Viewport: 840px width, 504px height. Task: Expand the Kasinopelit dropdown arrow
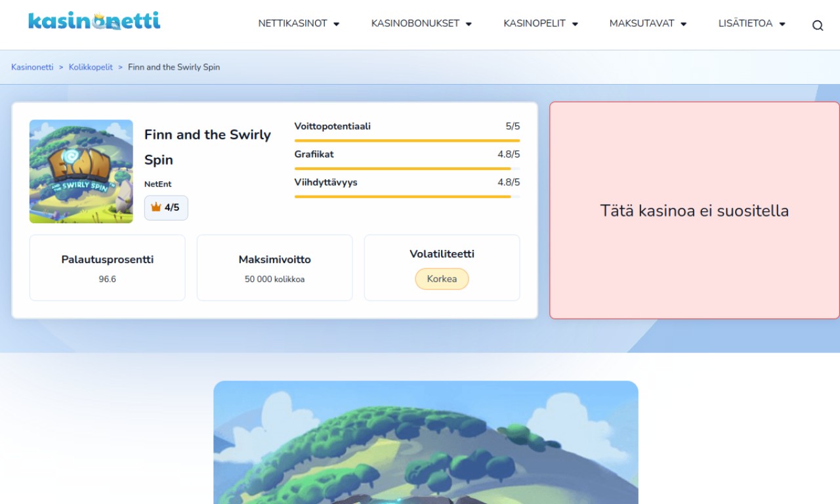(x=575, y=24)
